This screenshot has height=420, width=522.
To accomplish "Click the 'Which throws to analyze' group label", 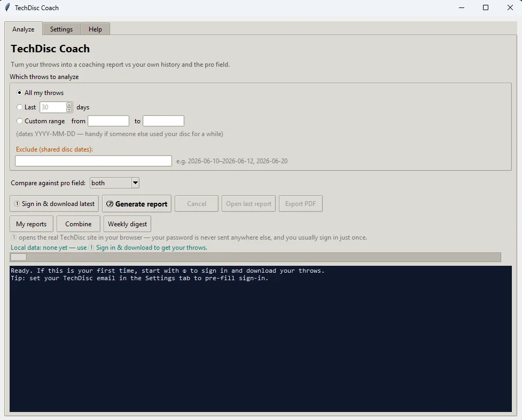I will [x=44, y=76].
